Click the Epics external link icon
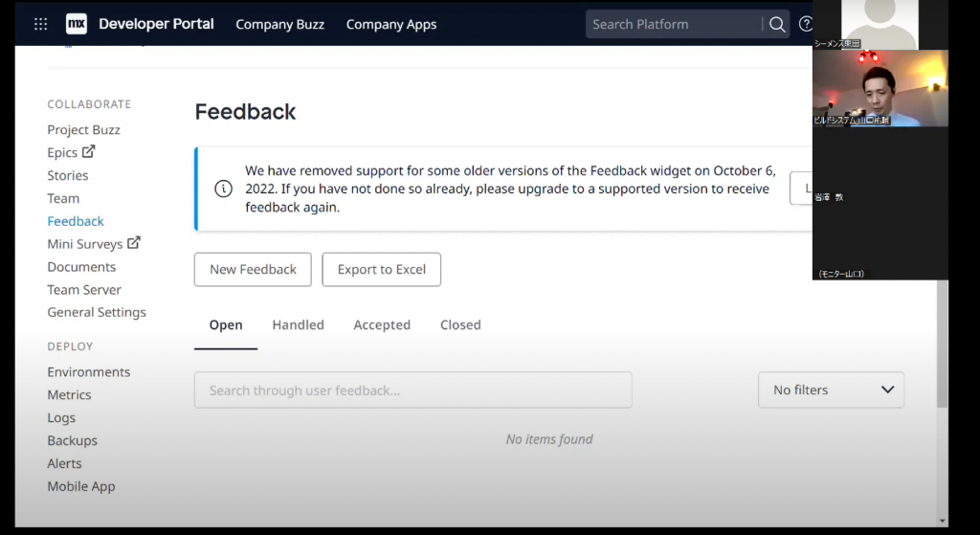This screenshot has height=535, width=980. pyautogui.click(x=89, y=152)
